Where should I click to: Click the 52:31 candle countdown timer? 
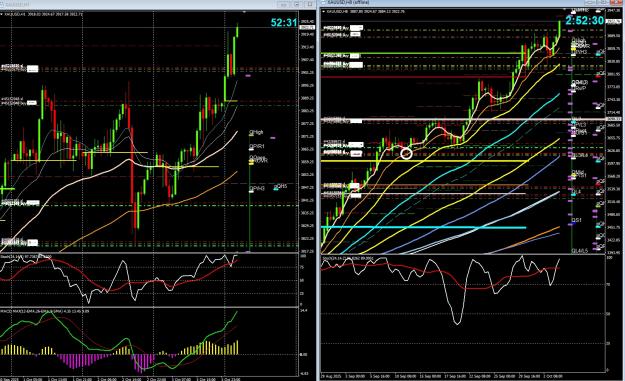(284, 23)
